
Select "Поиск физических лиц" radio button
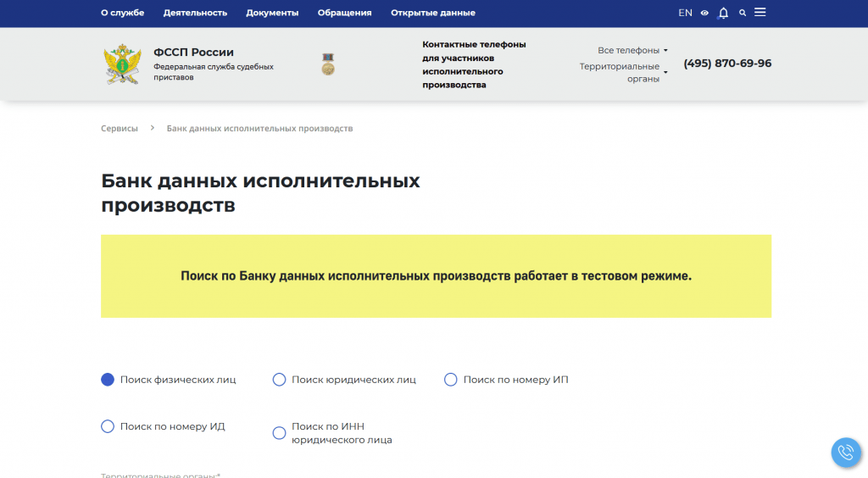(108, 380)
